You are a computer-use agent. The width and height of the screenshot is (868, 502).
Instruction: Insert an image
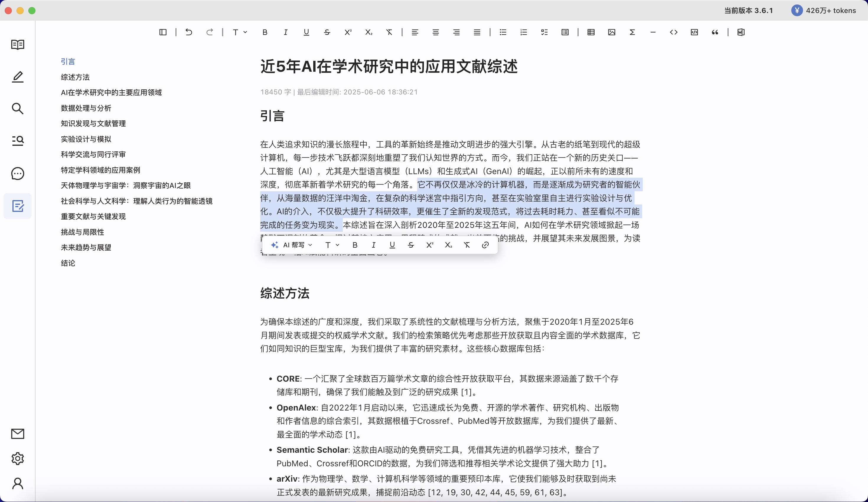point(612,32)
